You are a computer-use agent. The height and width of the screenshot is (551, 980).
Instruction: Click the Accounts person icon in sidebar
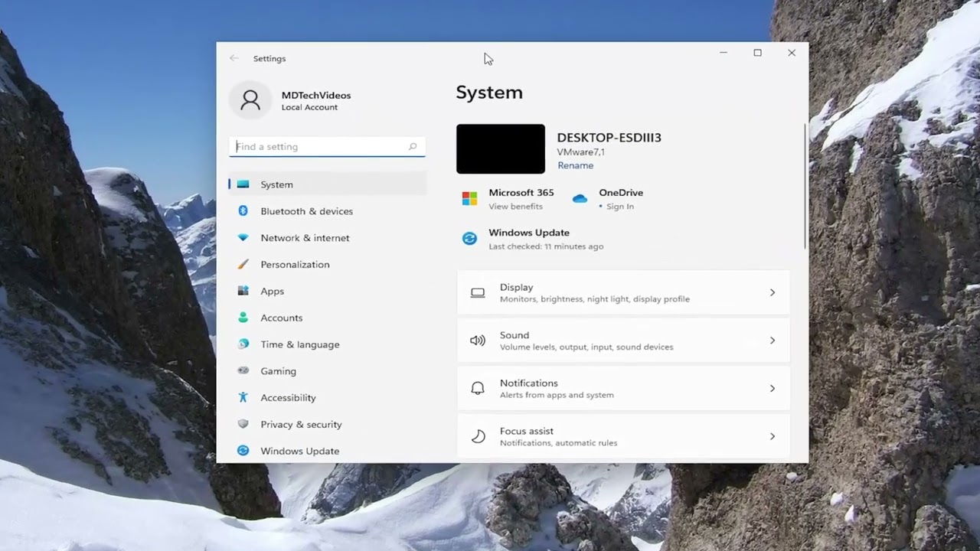coord(243,318)
